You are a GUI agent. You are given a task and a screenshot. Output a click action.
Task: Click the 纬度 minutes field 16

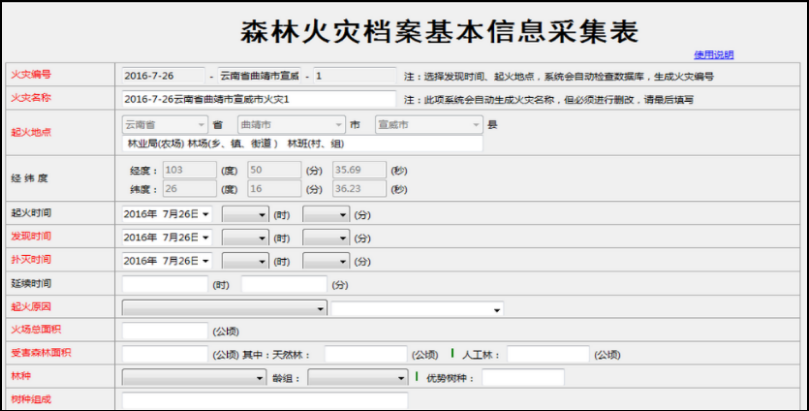click(x=274, y=189)
